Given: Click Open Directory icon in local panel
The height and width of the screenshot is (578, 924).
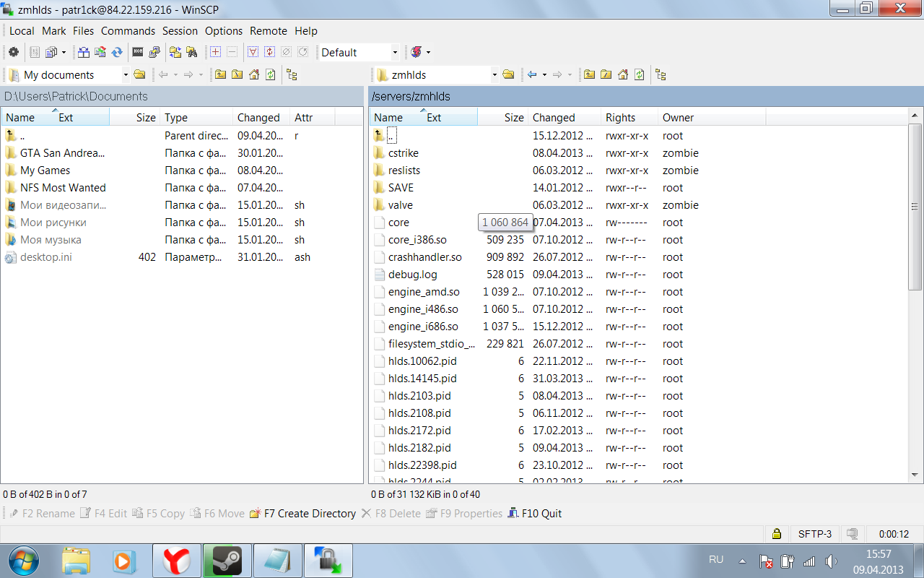Looking at the screenshot, I should 140,74.
